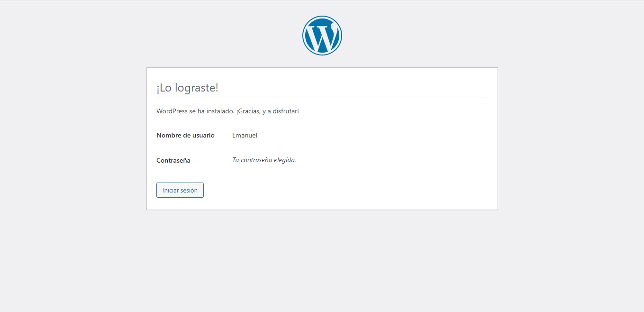Click the ¡Lo lograste! heading
The width and height of the screenshot is (644, 312).
[187, 88]
